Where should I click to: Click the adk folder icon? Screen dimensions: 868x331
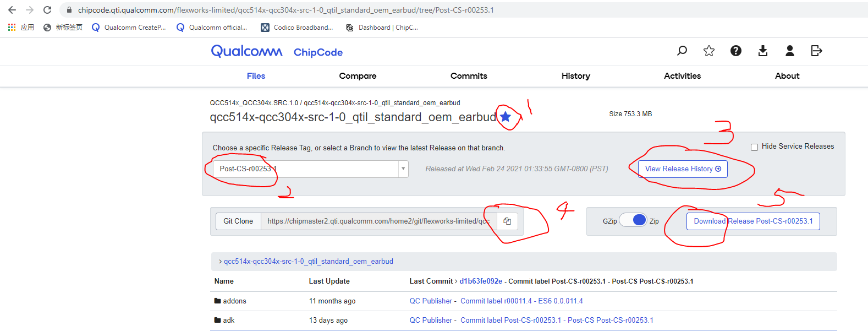(217, 320)
